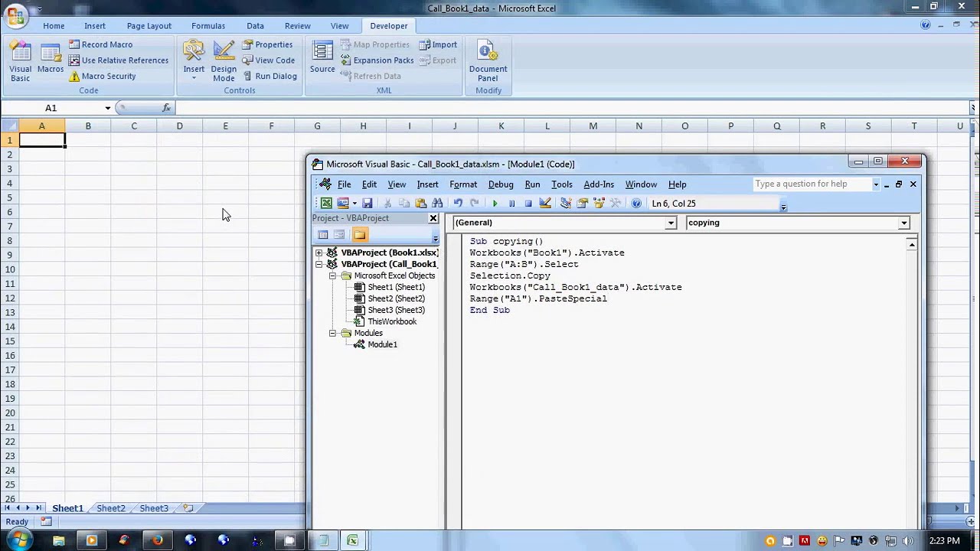Click the Insert Worksheet tab icon
980x551 pixels.
pyautogui.click(x=188, y=508)
